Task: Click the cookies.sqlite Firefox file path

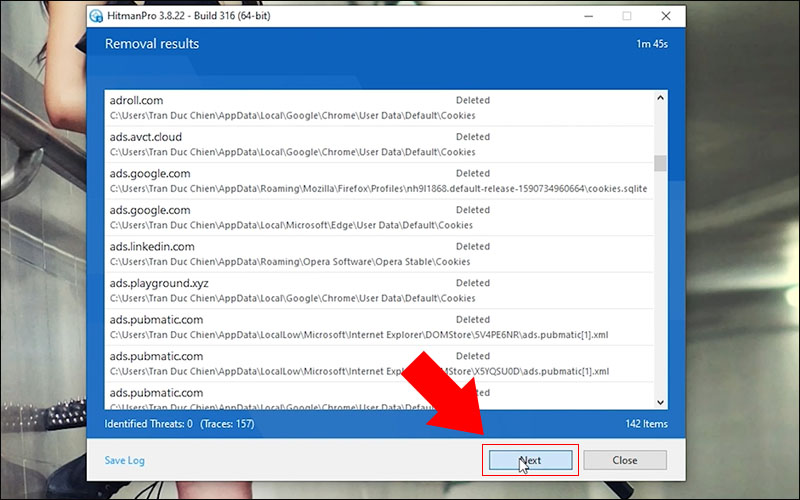Action: (x=378, y=189)
